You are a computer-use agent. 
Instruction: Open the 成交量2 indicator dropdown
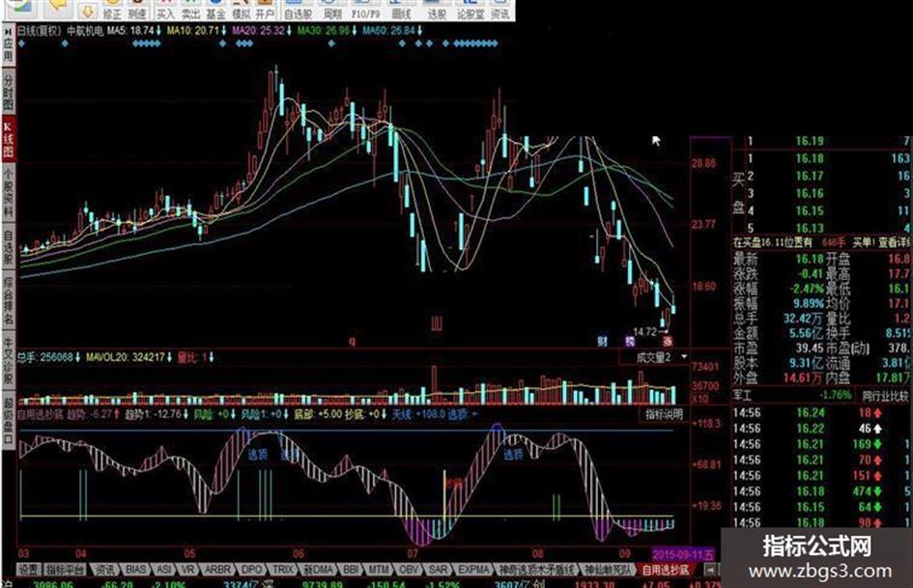(x=656, y=357)
